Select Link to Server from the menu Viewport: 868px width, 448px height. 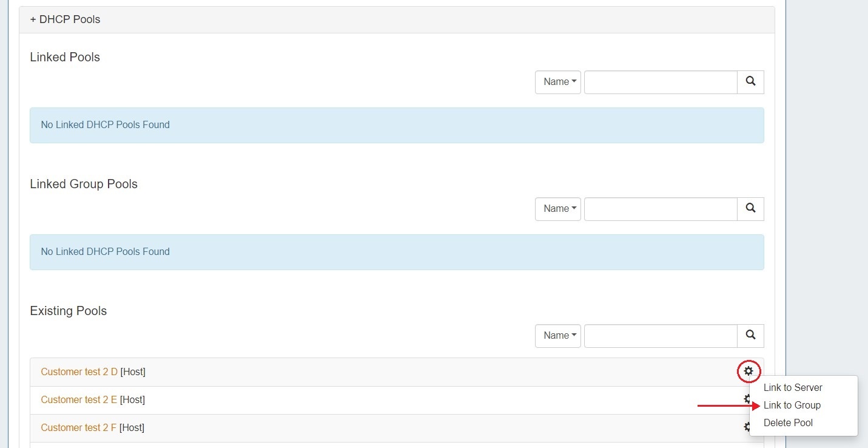tap(793, 388)
